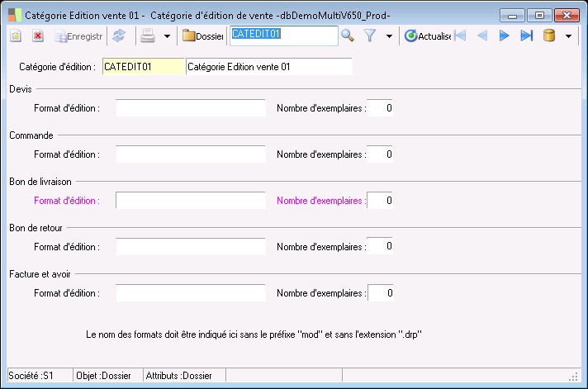Click the Devis Nombre d'exemplaires field
Image resolution: width=588 pixels, height=389 pixels.
point(380,108)
